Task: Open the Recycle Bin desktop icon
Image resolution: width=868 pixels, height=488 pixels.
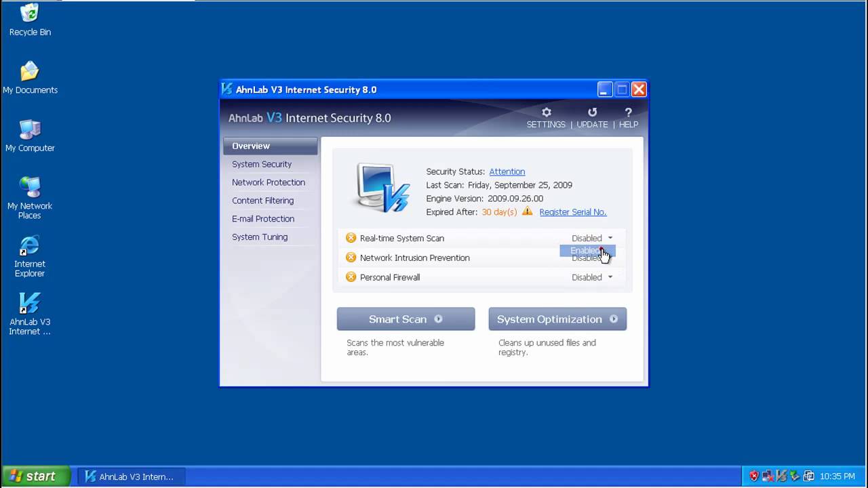Action: (x=30, y=20)
